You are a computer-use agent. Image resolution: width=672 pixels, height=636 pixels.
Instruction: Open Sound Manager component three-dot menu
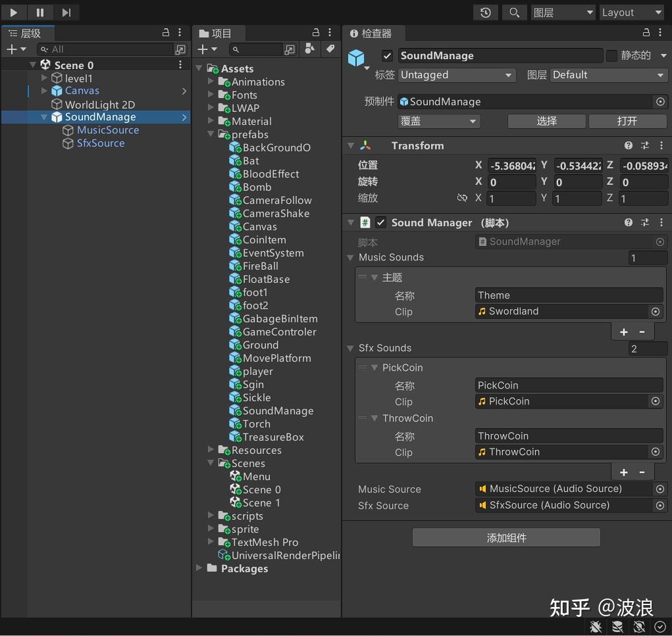pyautogui.click(x=661, y=222)
